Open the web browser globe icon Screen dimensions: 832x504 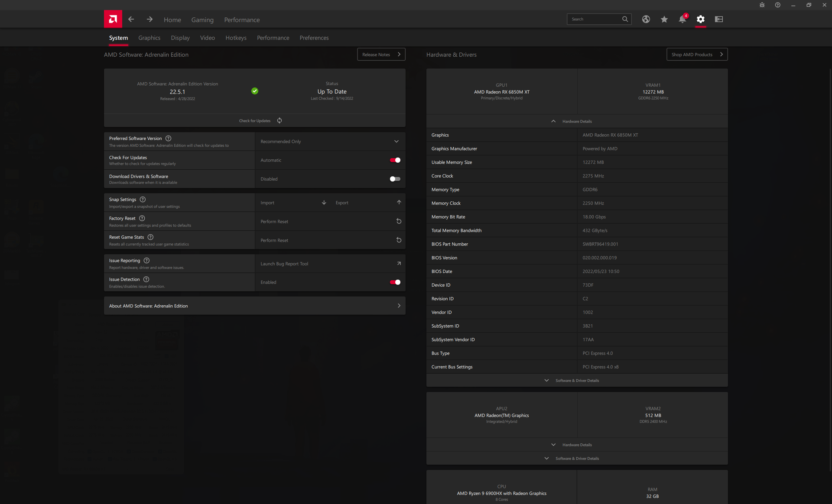tap(646, 19)
